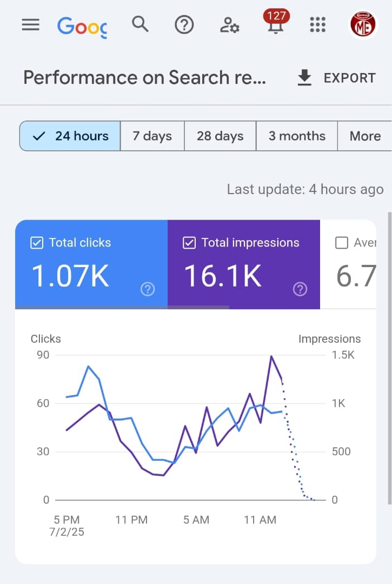Click the Google logo
The width and height of the screenshot is (392, 584).
pyautogui.click(x=82, y=26)
